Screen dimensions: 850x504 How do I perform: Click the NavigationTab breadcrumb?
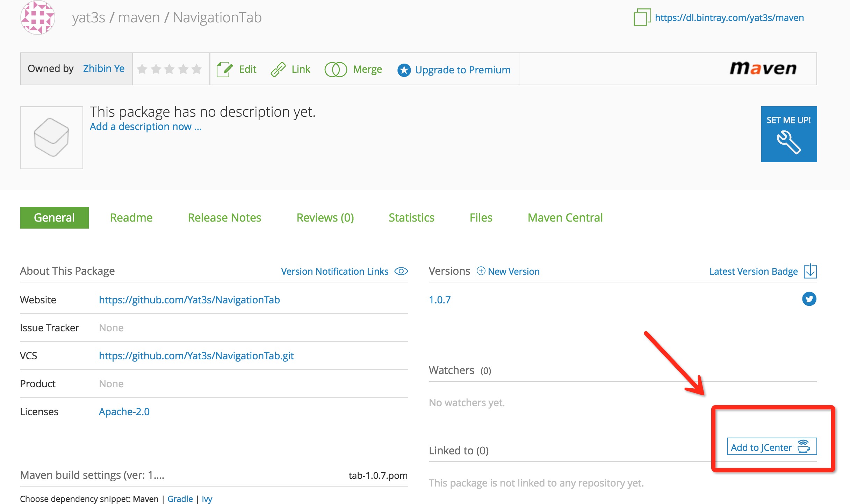(x=217, y=17)
